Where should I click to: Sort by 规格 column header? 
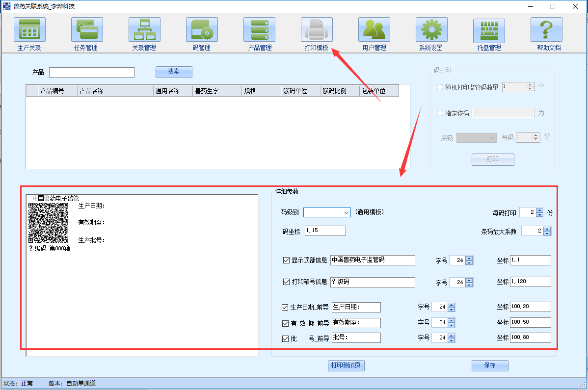pyautogui.click(x=262, y=91)
